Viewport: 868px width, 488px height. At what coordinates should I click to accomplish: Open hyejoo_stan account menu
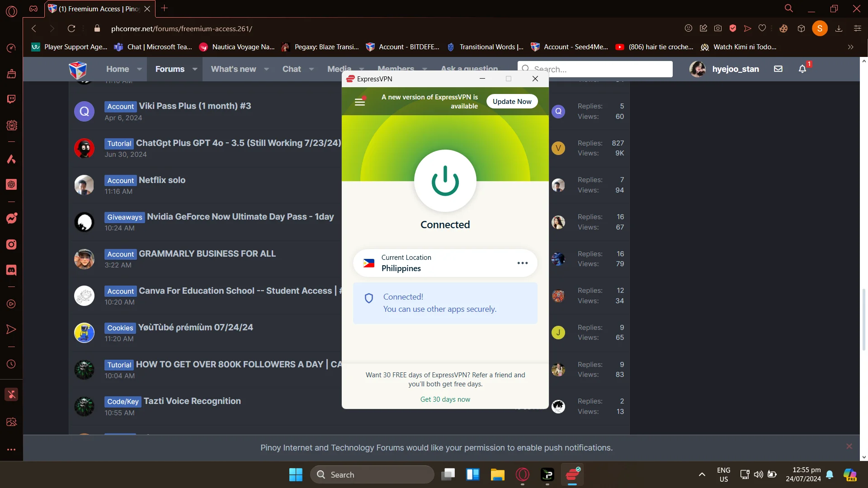click(x=724, y=69)
